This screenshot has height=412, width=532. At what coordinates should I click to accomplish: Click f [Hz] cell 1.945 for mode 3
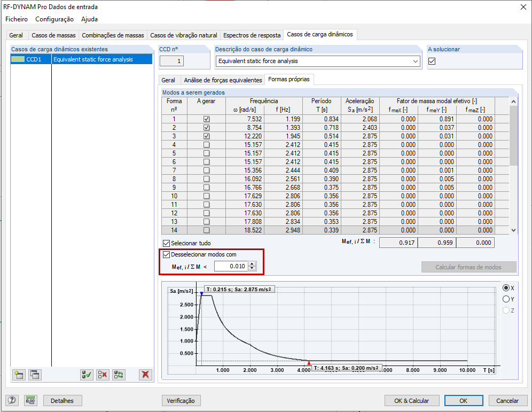pos(283,136)
